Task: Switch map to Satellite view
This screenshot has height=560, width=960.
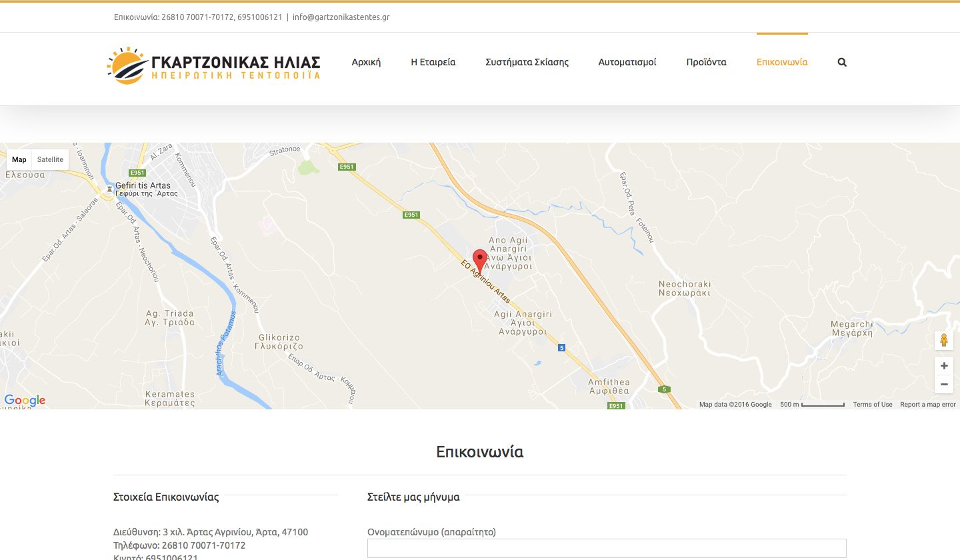Action: point(50,159)
